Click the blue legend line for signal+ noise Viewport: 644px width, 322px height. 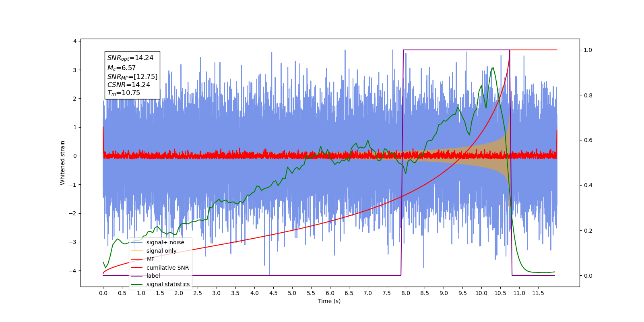pyautogui.click(x=137, y=242)
